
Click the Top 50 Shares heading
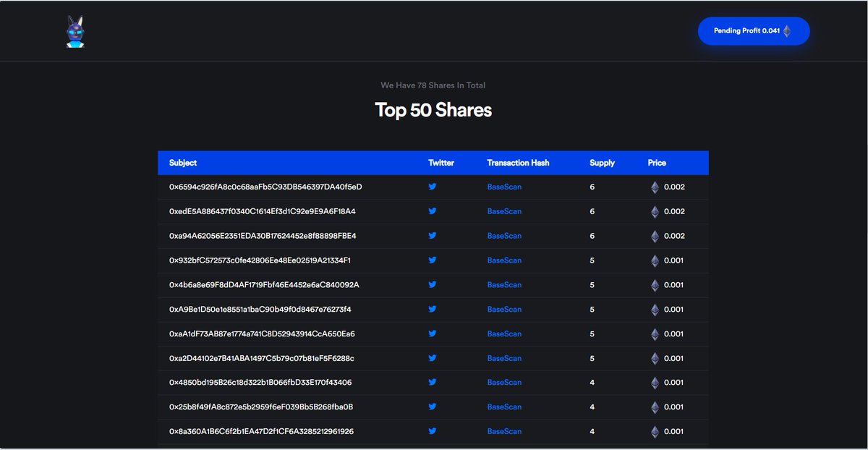click(433, 109)
